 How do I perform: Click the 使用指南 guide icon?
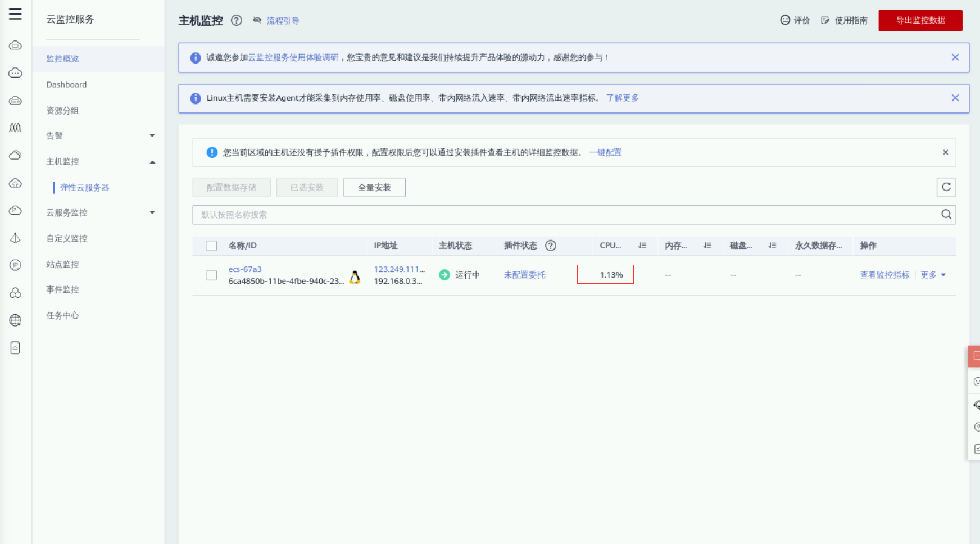[x=825, y=20]
